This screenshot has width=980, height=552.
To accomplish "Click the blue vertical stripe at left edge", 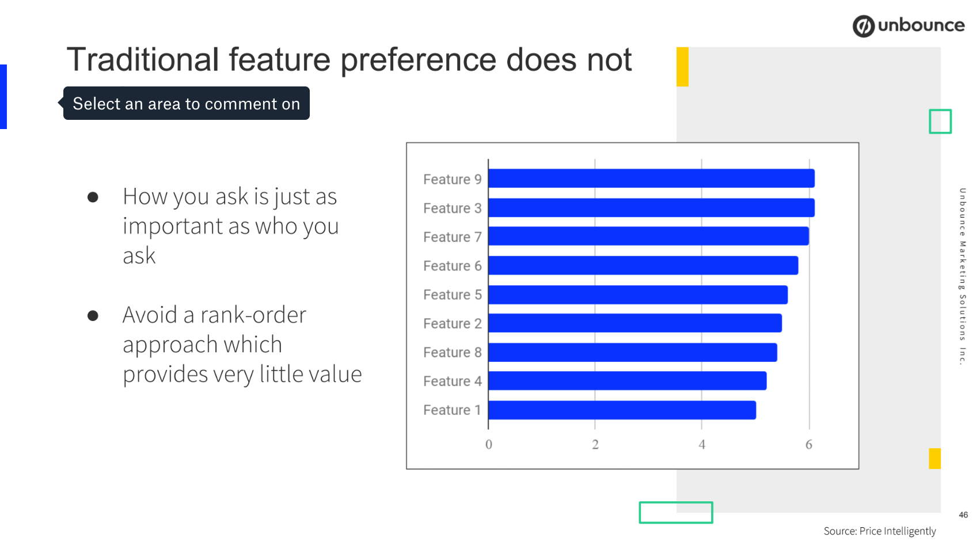I will [3, 97].
